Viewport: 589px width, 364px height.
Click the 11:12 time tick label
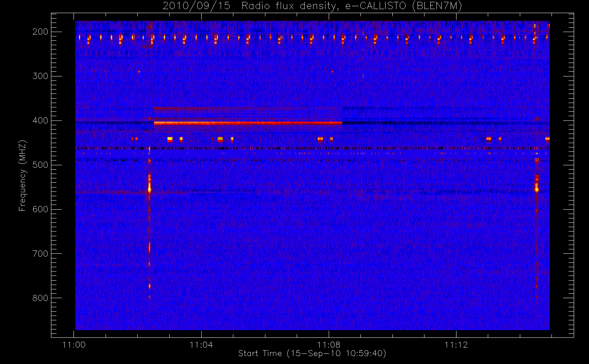pos(456,345)
